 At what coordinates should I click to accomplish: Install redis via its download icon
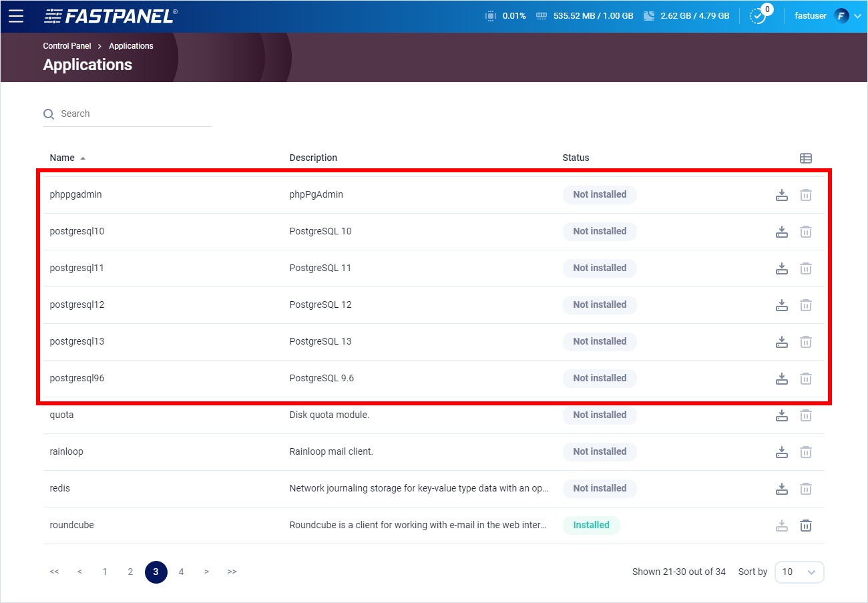782,489
